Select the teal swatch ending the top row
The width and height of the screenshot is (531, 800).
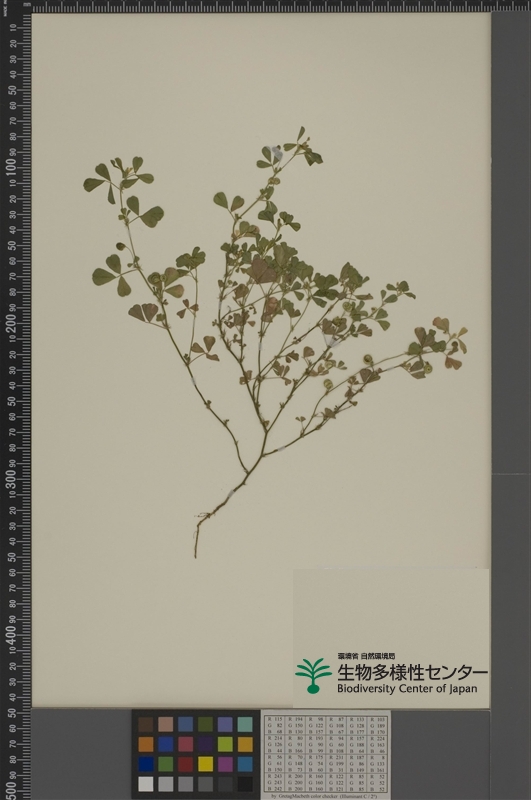245,724
